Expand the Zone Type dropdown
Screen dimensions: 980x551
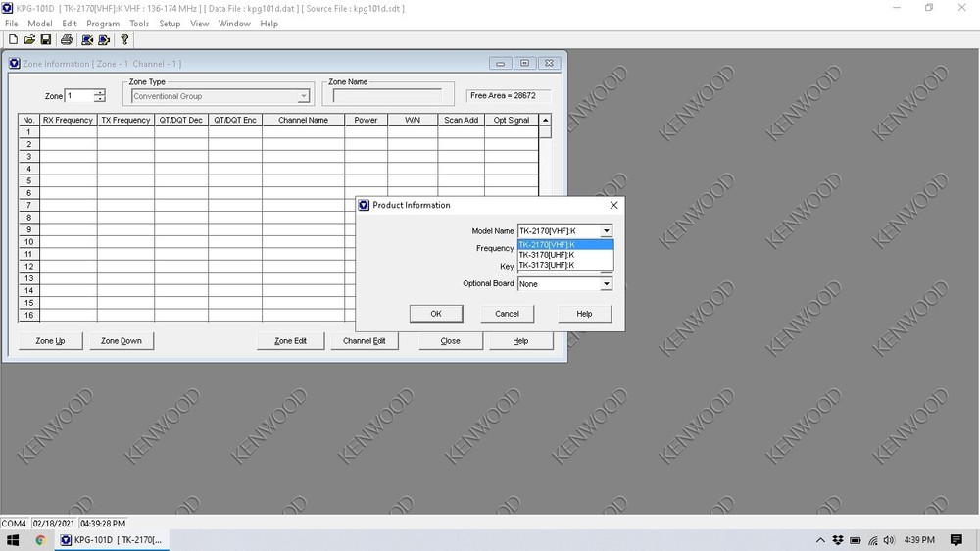[x=303, y=96]
